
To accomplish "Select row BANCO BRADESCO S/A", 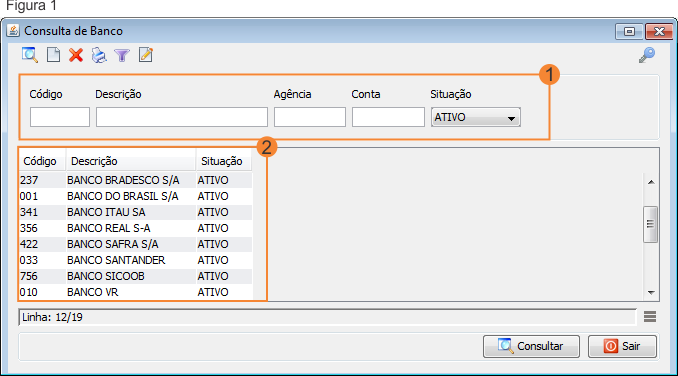I will coord(135,180).
